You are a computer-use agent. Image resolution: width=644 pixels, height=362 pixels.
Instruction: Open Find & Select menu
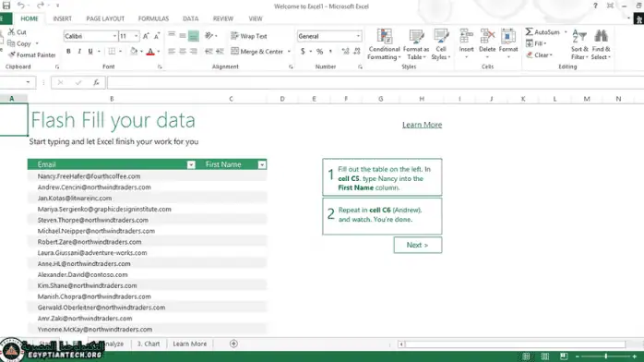click(x=601, y=44)
